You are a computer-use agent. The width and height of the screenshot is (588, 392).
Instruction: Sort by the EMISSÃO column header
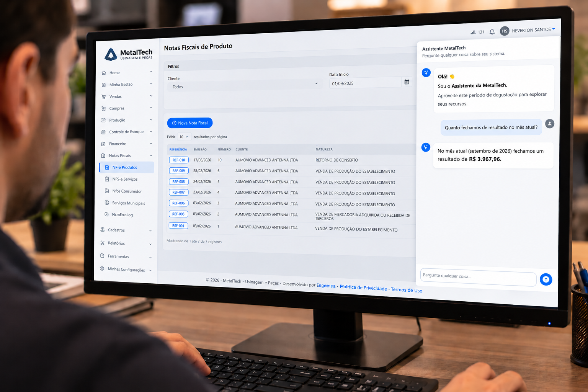(200, 149)
